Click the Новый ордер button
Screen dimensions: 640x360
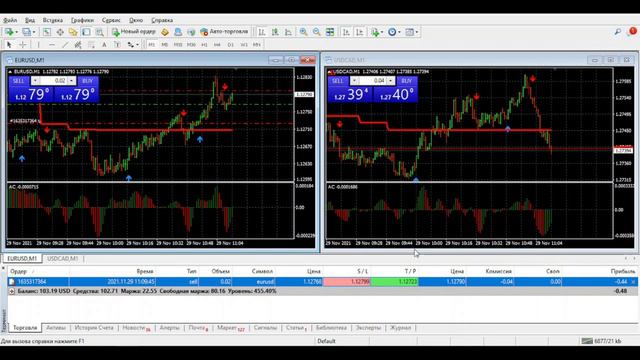(x=134, y=32)
